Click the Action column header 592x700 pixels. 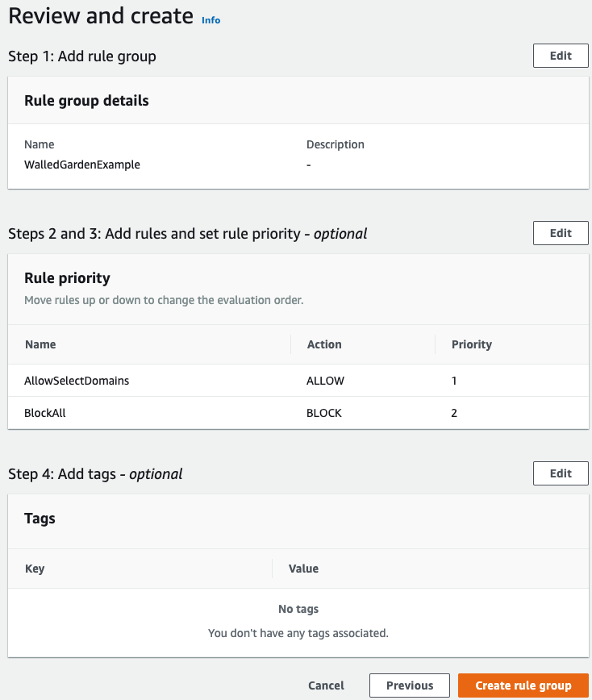324,344
